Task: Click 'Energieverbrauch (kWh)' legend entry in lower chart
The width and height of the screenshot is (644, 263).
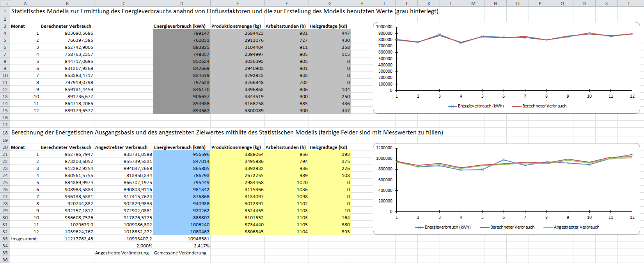Action: pos(447,227)
